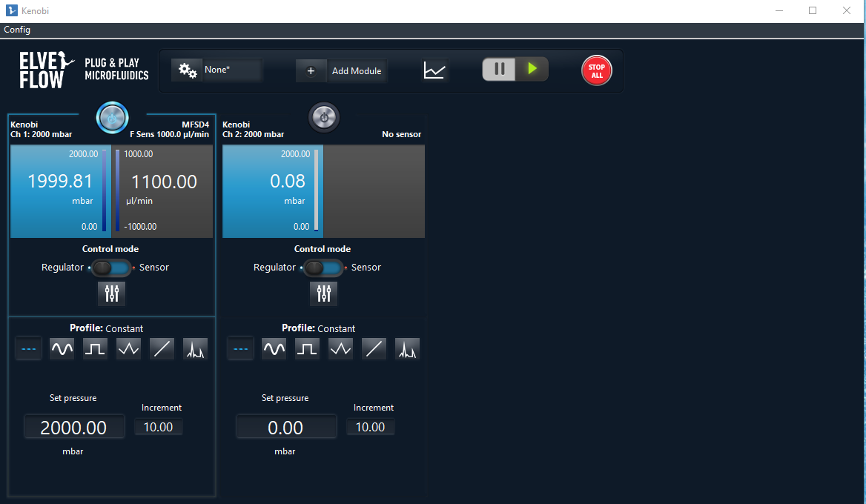This screenshot has width=866, height=504.
Task: Select Triangle wave profile for Channel 1
Action: click(129, 349)
